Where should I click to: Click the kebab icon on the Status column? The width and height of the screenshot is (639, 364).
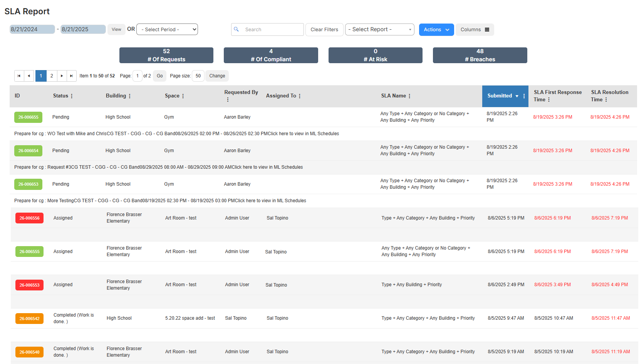(x=72, y=96)
